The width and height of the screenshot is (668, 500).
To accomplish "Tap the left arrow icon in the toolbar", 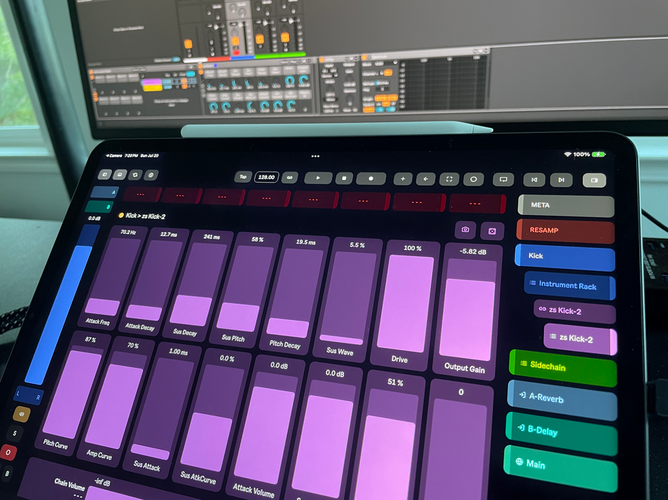I will tap(426, 179).
